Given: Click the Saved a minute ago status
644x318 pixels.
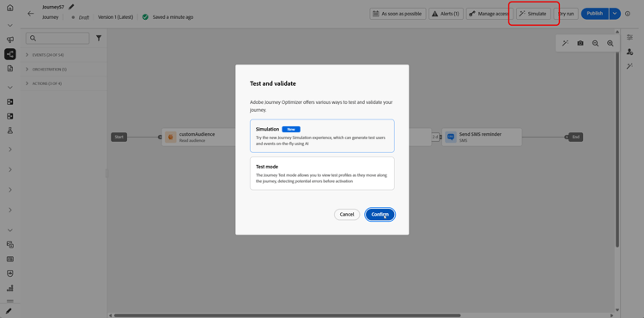Looking at the screenshot, I should point(173,17).
